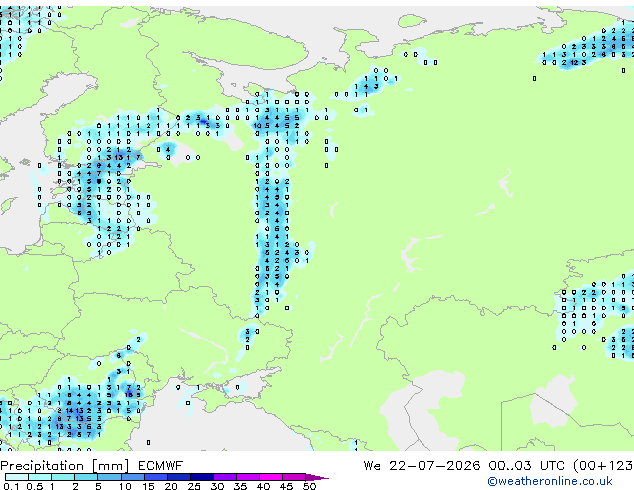
Task: Select the bright magenta 40–45 mm swatch
Action: click(x=271, y=477)
